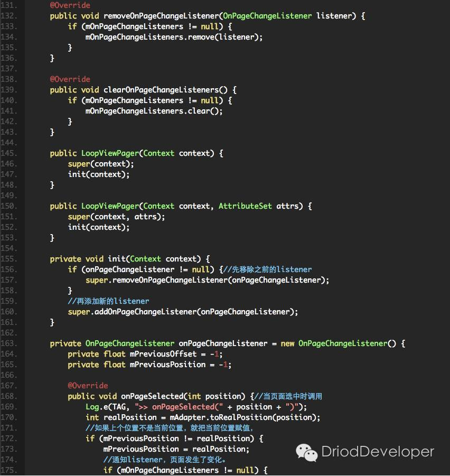Click line number 166 in the gutter
This screenshot has width=450, height=476.
[x=8, y=375]
